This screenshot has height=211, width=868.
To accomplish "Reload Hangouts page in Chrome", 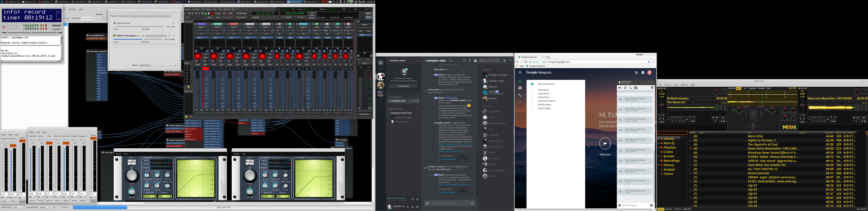I will click(525, 62).
